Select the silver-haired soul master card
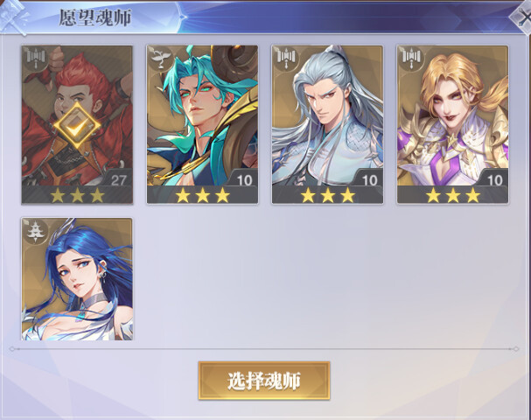 tap(327, 124)
